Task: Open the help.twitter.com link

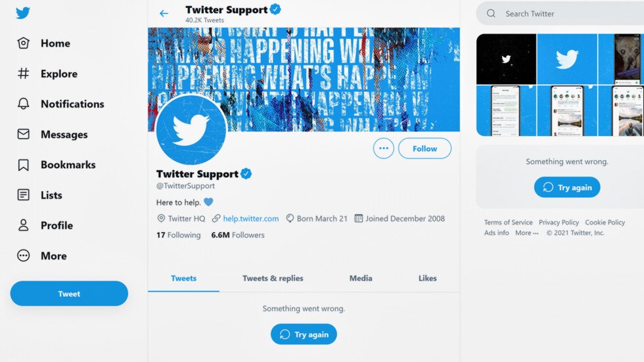Action: [250, 218]
